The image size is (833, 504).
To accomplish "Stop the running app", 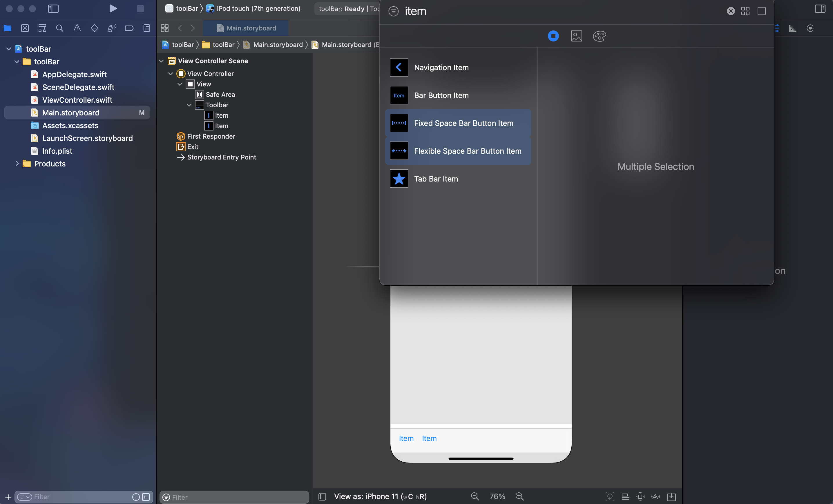I will 140,9.
